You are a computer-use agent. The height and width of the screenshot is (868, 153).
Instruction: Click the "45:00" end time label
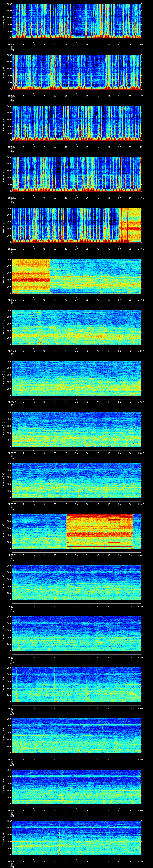(x=141, y=810)
